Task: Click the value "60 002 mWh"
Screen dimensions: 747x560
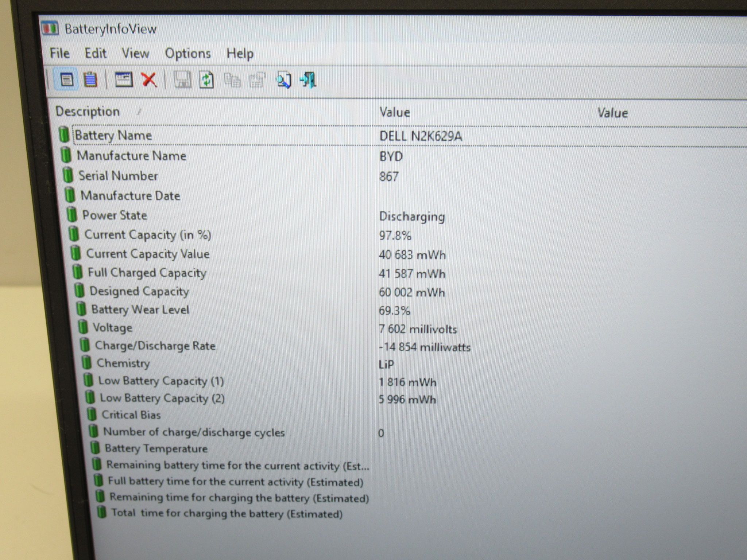Action: point(412,292)
